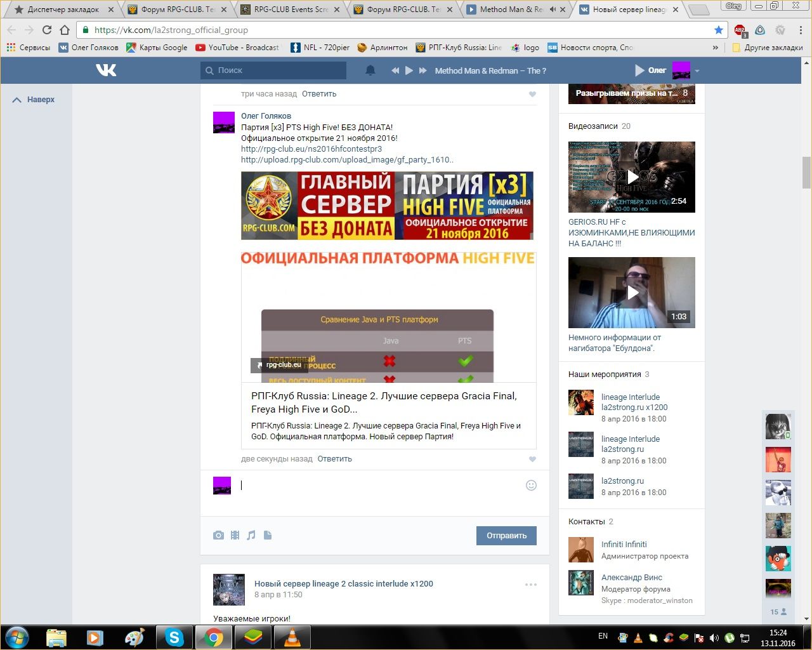Mute the Method Man tab audio
The width and height of the screenshot is (812, 650).
click(553, 10)
